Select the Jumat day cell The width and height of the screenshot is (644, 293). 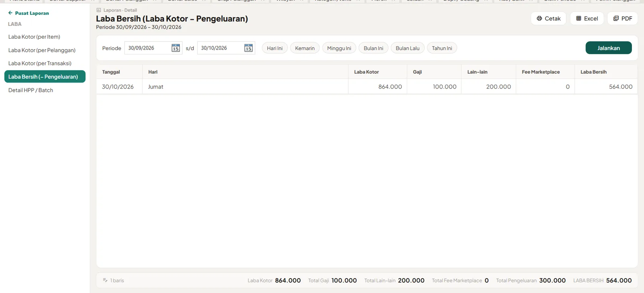coord(245,87)
